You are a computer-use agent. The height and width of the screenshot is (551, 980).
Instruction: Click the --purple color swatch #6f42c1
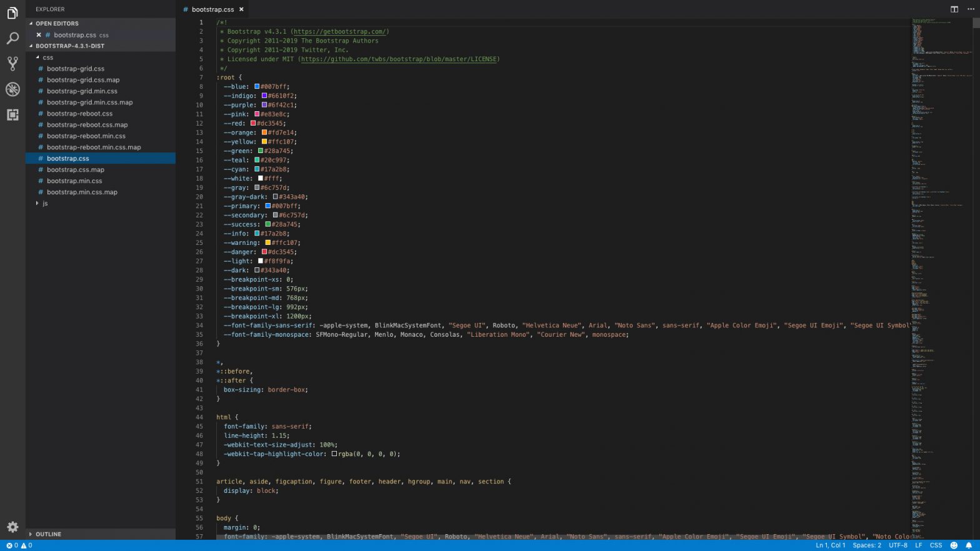coord(264,105)
